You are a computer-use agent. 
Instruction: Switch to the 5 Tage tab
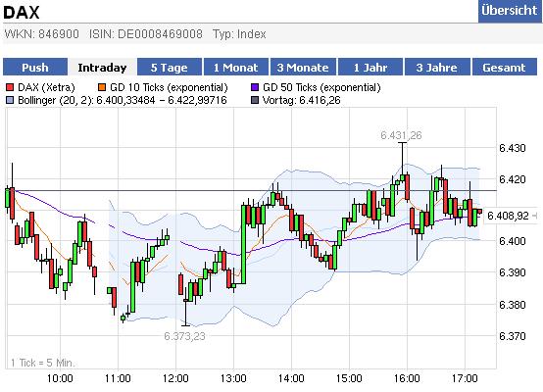click(170, 68)
